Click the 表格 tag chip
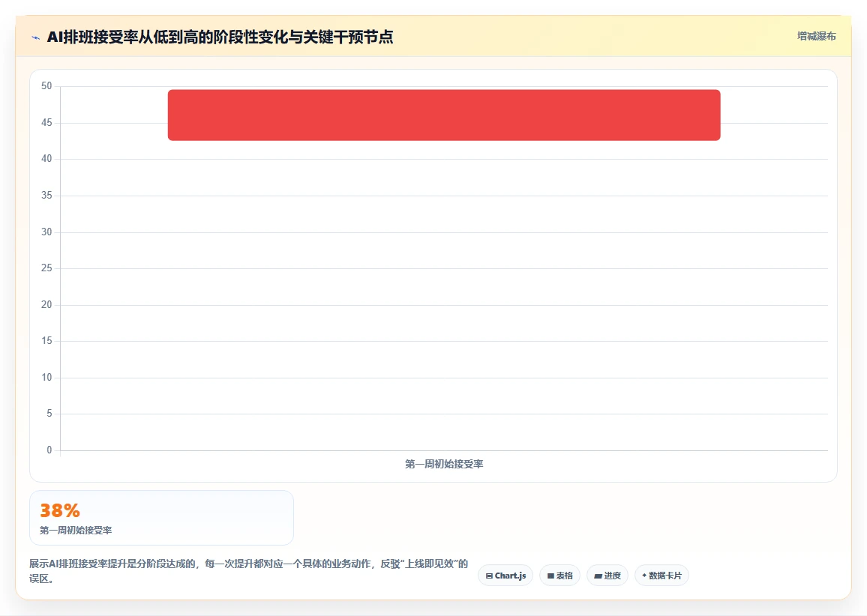This screenshot has width=867, height=616. [559, 575]
